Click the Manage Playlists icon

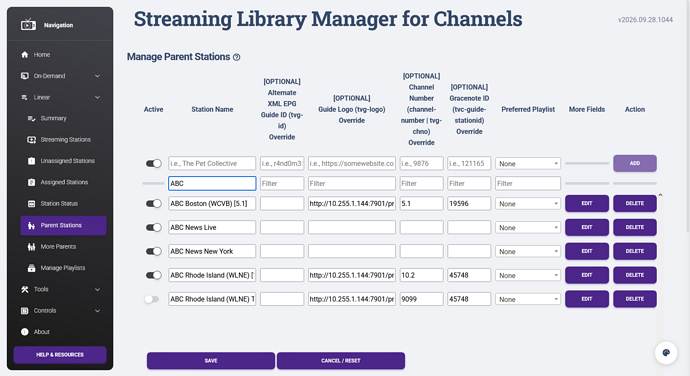(31, 268)
